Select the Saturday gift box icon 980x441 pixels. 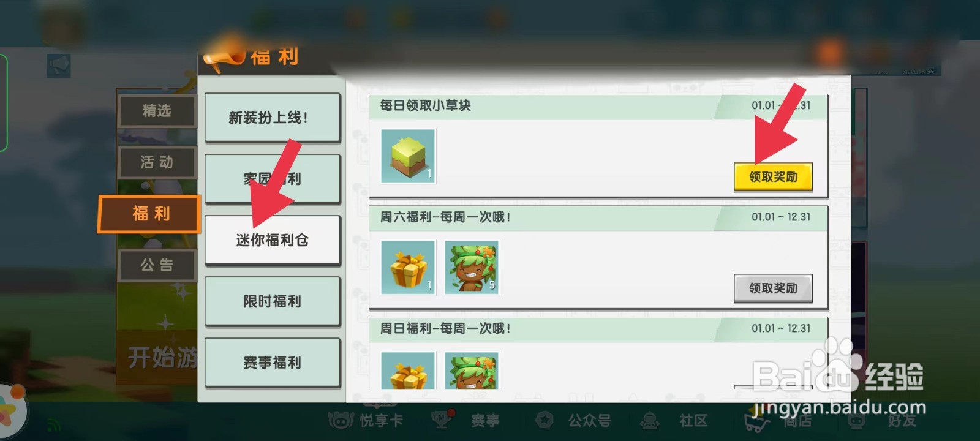[408, 268]
